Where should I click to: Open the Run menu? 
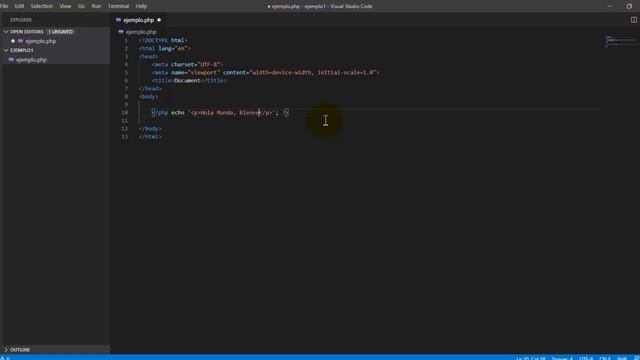pyautogui.click(x=96, y=6)
